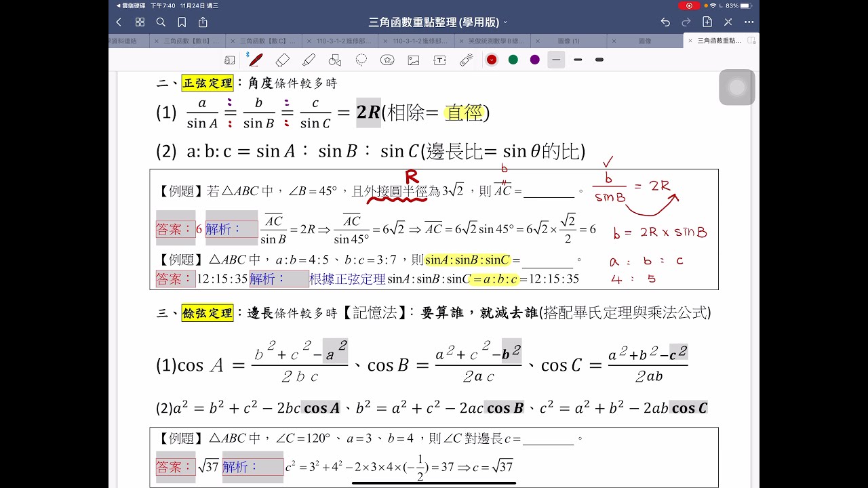Select the Eraser tool
Screen dimensions: 868x488
[x=283, y=60]
